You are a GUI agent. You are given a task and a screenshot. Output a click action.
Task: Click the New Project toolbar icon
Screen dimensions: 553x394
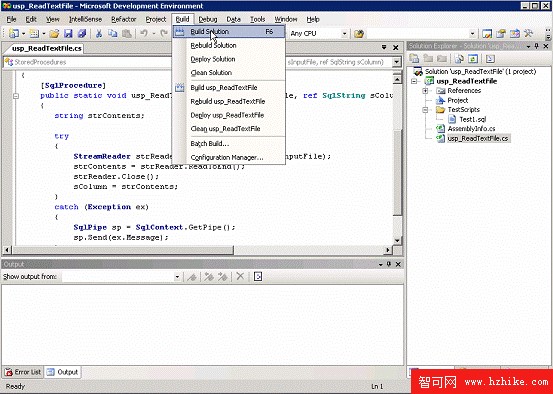click(14, 34)
